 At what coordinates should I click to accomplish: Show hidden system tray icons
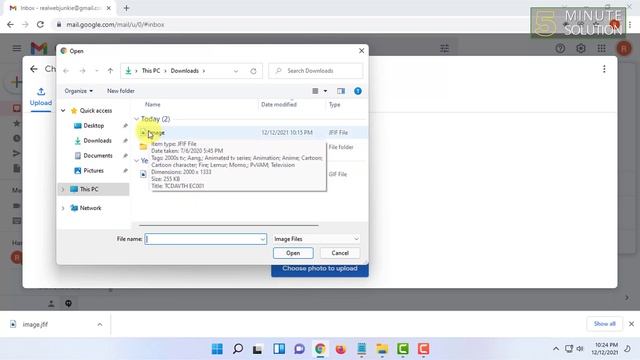click(x=556, y=349)
